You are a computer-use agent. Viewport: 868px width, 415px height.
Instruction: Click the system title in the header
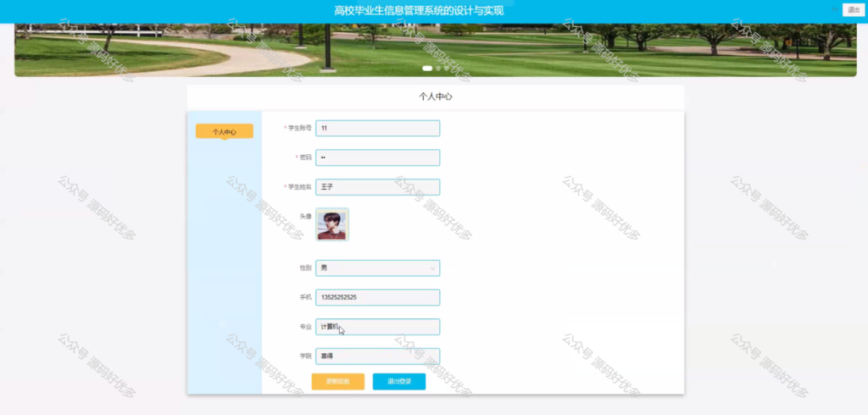[x=419, y=11]
